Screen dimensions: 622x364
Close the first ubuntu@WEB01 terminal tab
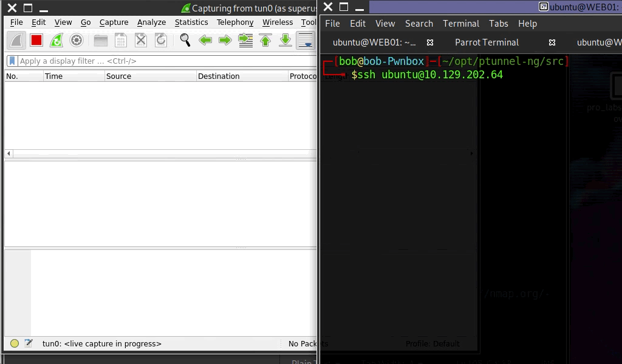pyautogui.click(x=430, y=42)
